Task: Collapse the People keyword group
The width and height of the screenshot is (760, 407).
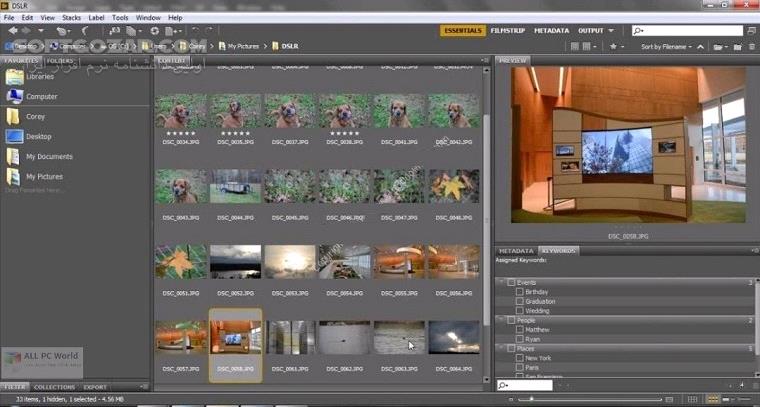Action: point(502,320)
